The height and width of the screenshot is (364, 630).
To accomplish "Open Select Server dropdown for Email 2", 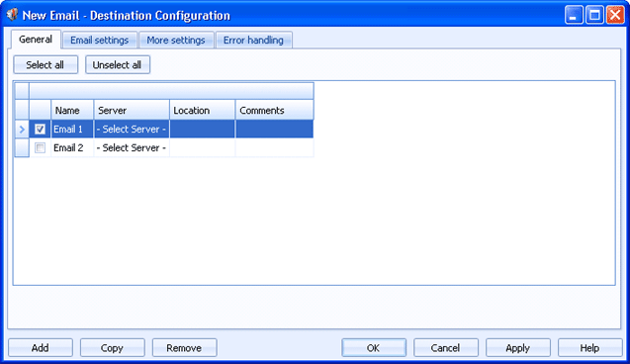I will tap(132, 147).
